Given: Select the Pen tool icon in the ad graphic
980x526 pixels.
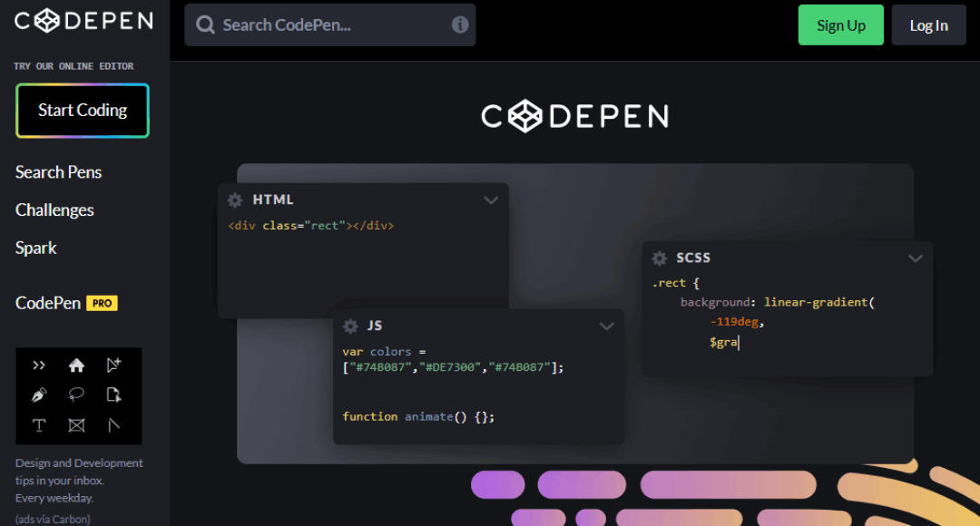Looking at the screenshot, I should click(x=38, y=394).
